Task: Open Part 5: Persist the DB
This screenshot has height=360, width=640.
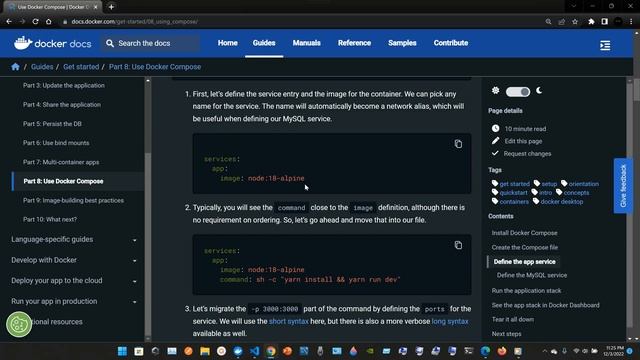Action: click(x=52, y=124)
